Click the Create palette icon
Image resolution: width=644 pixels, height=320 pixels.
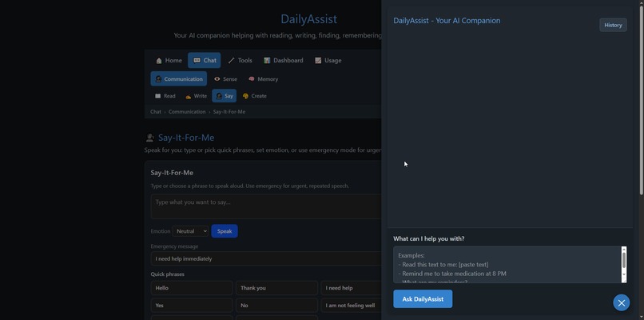coord(245,96)
